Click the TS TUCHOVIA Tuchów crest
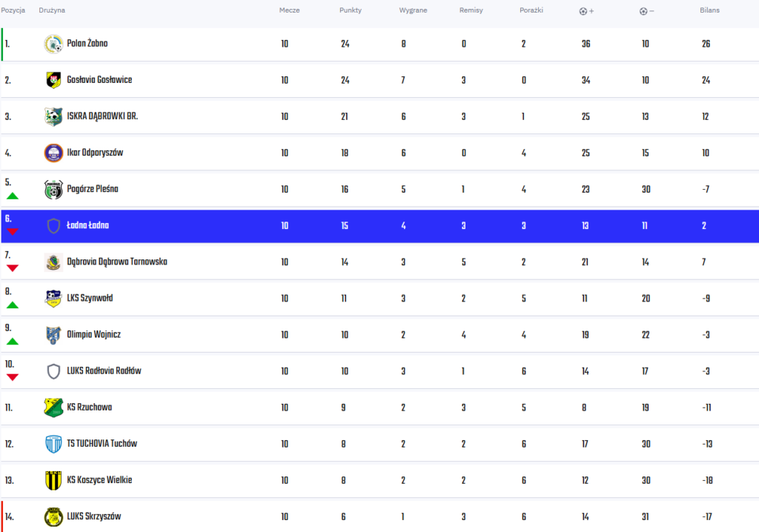The image size is (759, 532). (x=53, y=444)
